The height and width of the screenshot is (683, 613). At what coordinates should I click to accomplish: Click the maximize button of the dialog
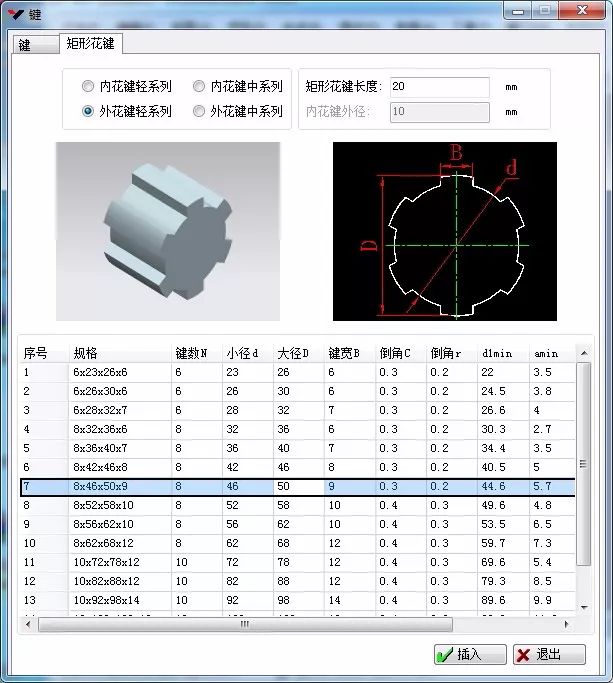545,10
